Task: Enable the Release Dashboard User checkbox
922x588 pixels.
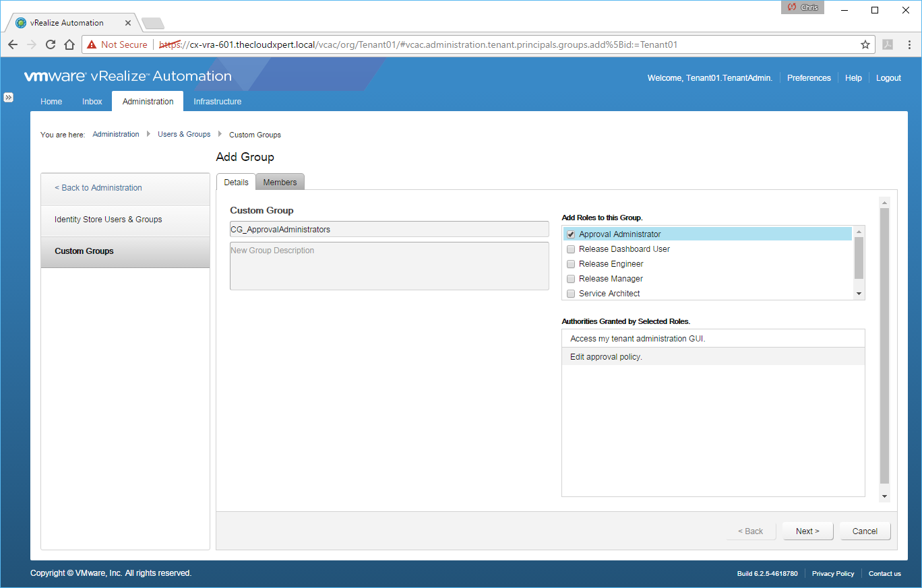Action: coord(571,249)
